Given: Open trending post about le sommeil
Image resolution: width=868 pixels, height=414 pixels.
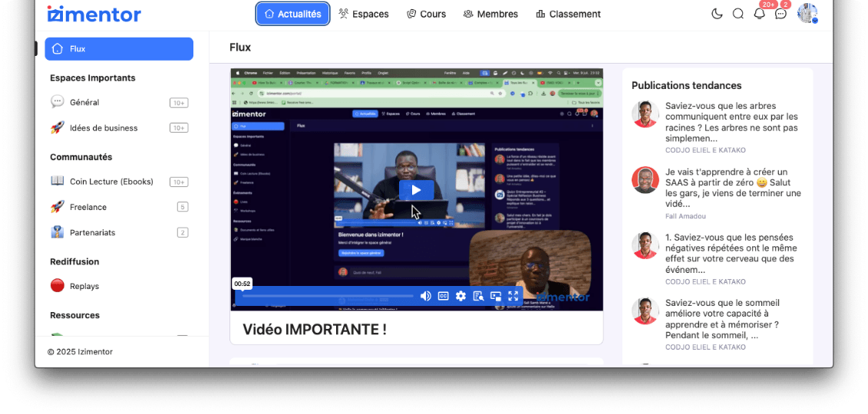Looking at the screenshot, I should click(x=723, y=319).
